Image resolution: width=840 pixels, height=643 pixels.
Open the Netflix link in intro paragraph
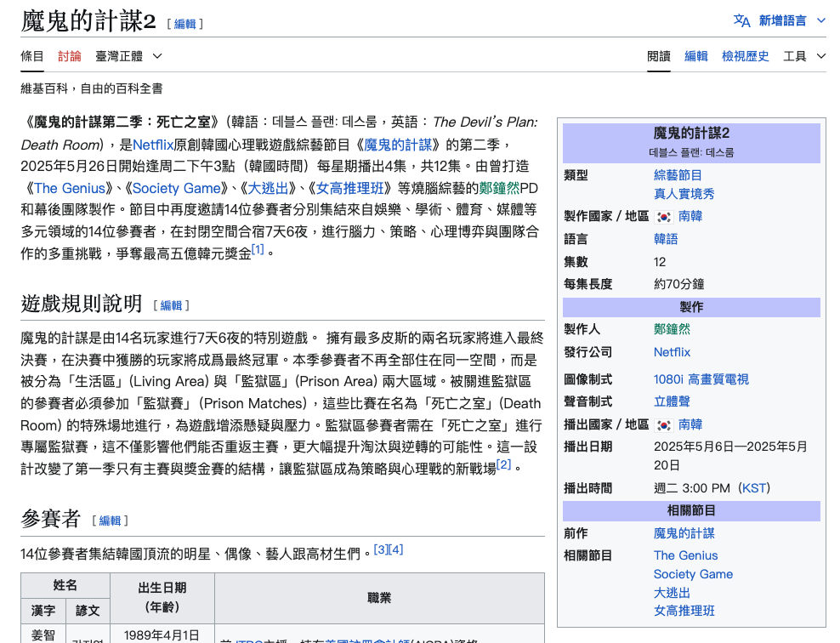click(x=153, y=145)
